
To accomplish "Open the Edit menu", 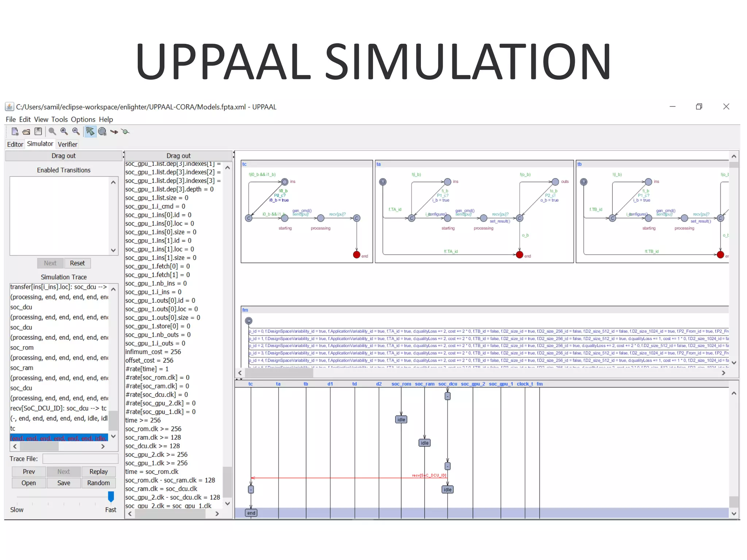I will [25, 119].
